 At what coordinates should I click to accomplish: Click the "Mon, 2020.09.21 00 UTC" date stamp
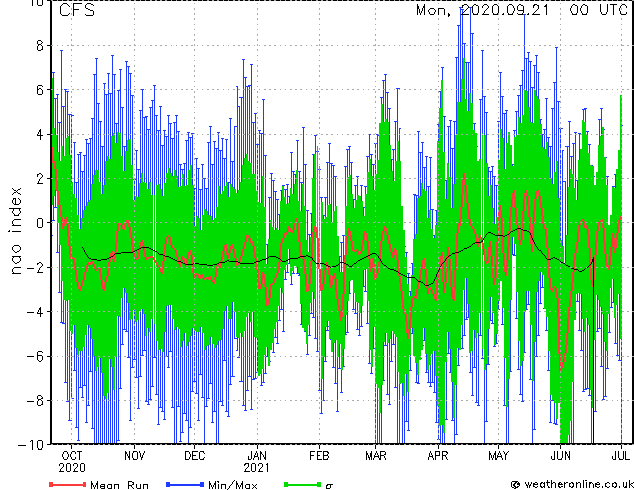tap(522, 10)
